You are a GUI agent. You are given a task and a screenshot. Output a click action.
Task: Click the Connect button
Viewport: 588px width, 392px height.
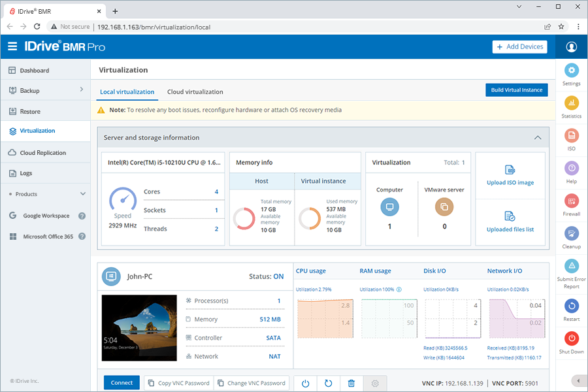coord(122,383)
